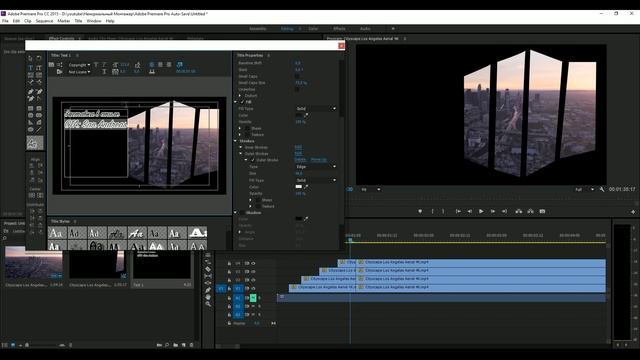Open the File menu
The height and width of the screenshot is (360, 640).
pyautogui.click(x=5, y=21)
